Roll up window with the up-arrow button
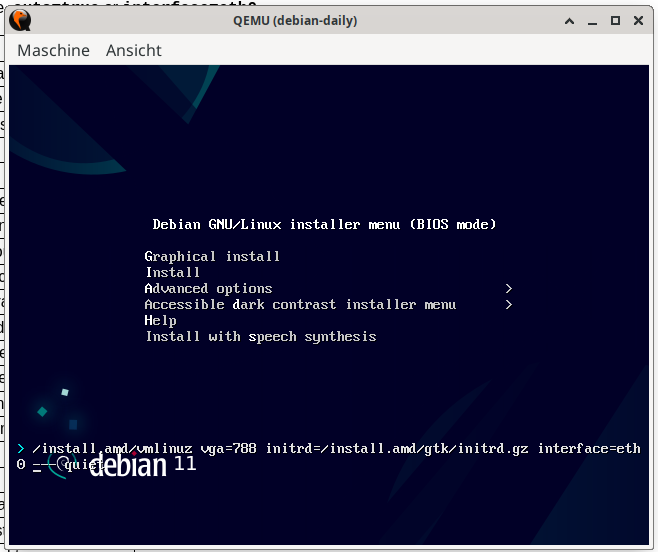This screenshot has width=658, height=552. coord(569,21)
